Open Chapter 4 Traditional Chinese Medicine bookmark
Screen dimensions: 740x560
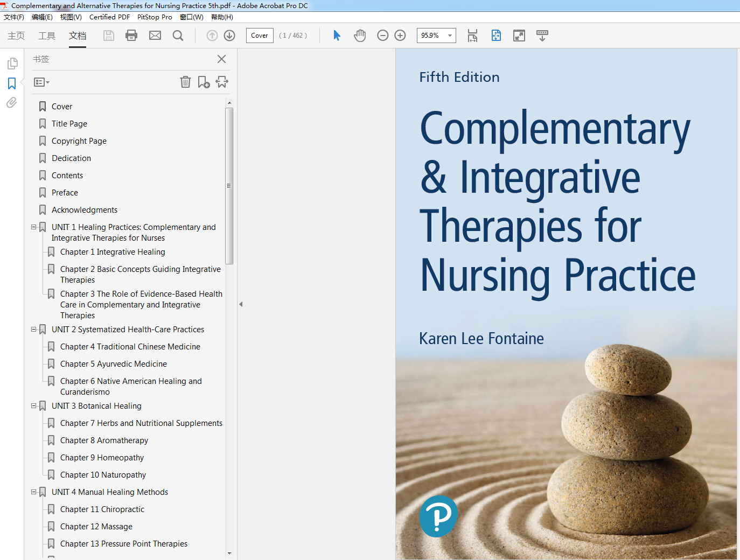point(130,347)
